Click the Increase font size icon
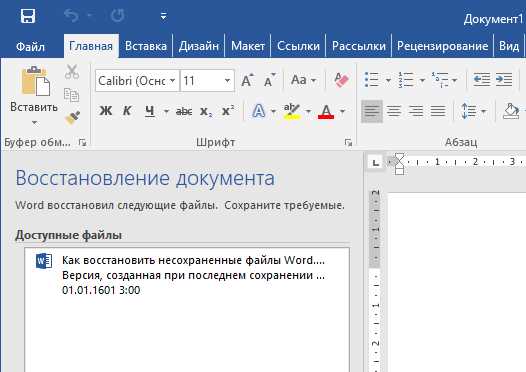Screen dimensions: 526x372 coord(248,80)
